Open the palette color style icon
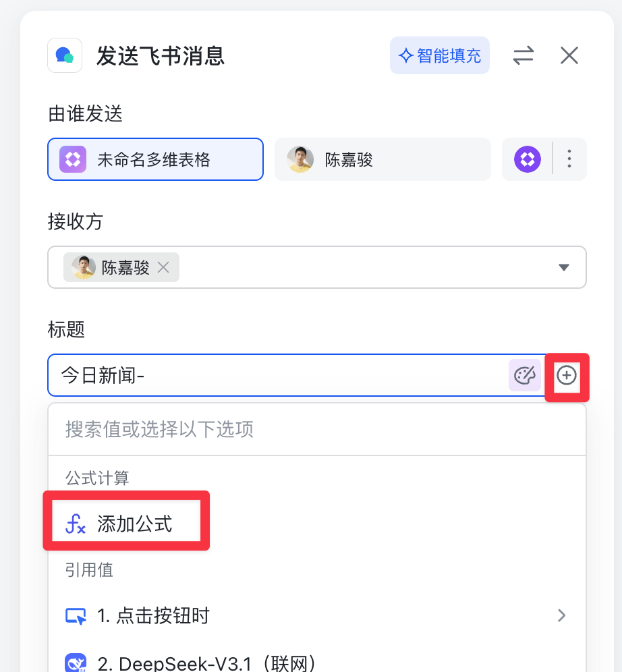Image resolution: width=622 pixels, height=672 pixels. tap(525, 375)
